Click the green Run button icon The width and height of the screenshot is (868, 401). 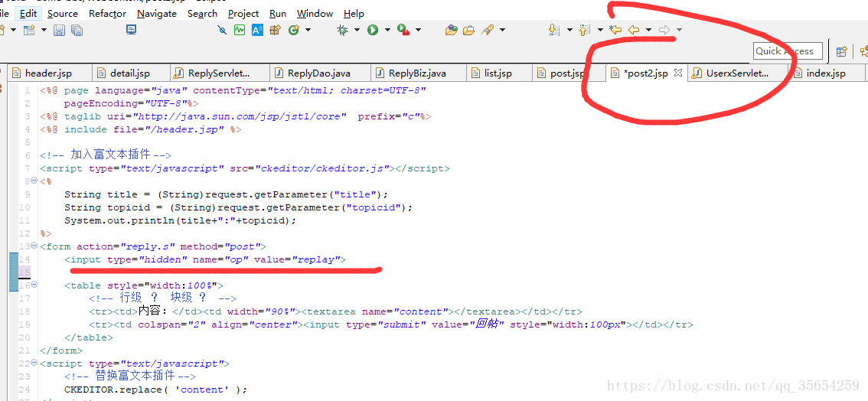[373, 30]
